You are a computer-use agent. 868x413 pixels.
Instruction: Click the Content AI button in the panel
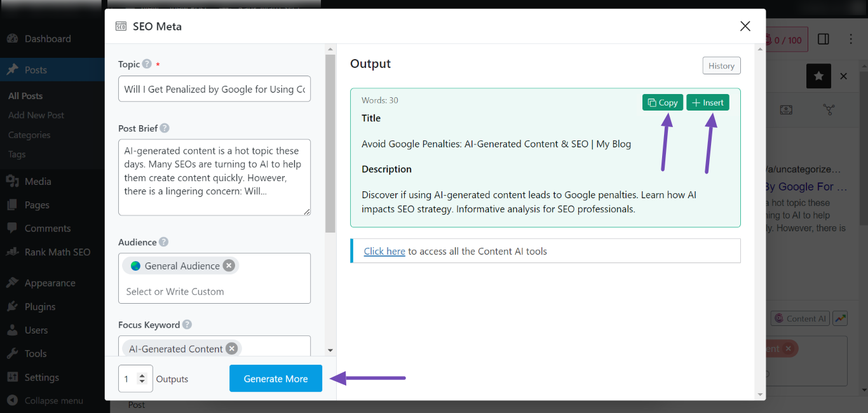[800, 318]
